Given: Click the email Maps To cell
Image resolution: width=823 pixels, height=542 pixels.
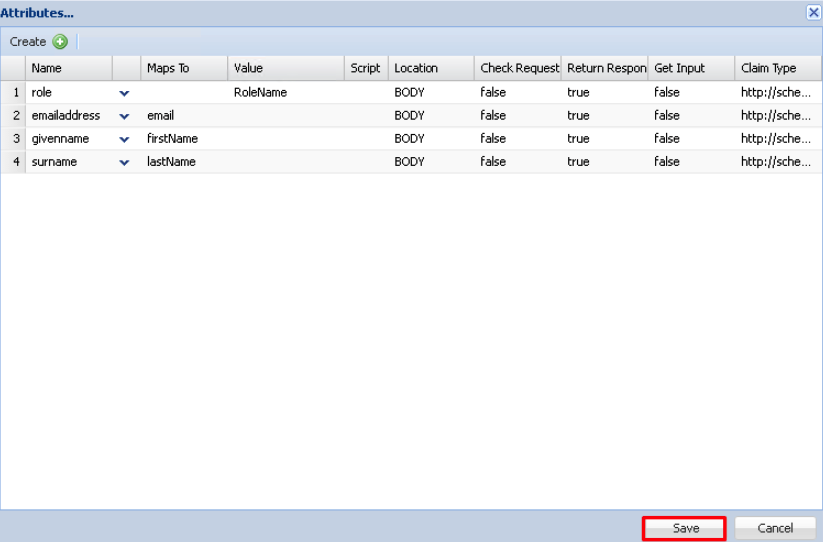Looking at the screenshot, I should (160, 116).
